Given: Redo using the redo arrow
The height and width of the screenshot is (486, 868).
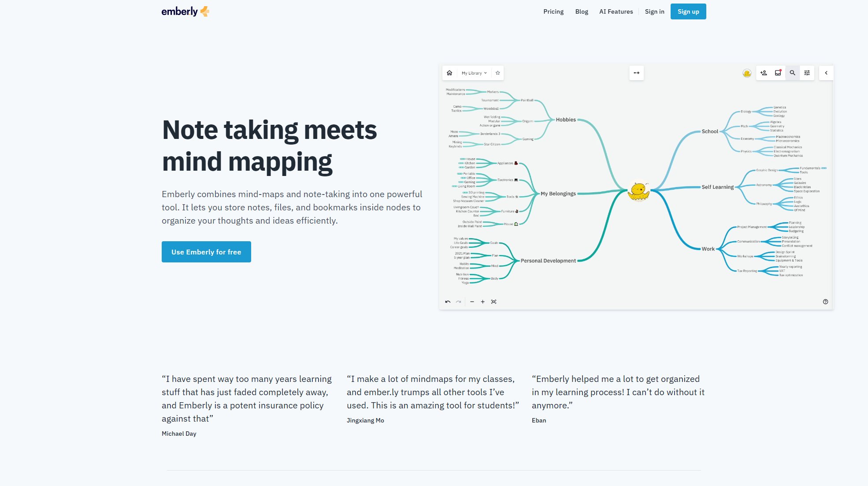Looking at the screenshot, I should (458, 302).
